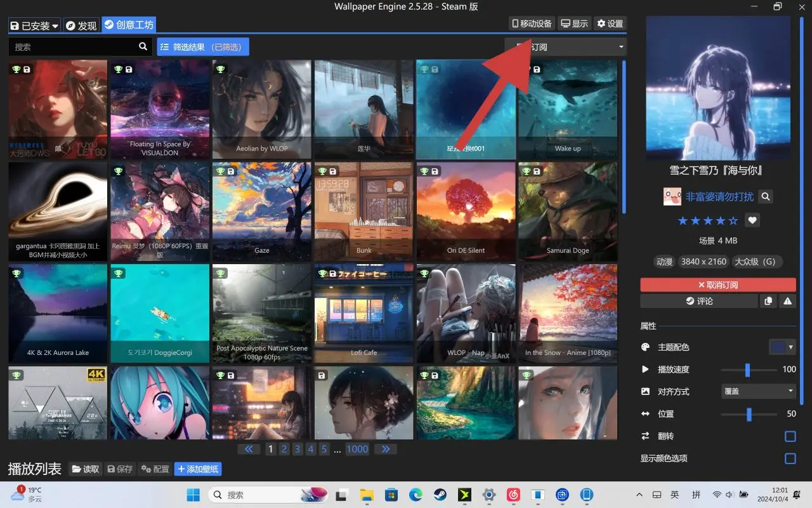Select the Floating In Space By VISUALDON wallpaper
The width and height of the screenshot is (812, 508).
(160, 110)
